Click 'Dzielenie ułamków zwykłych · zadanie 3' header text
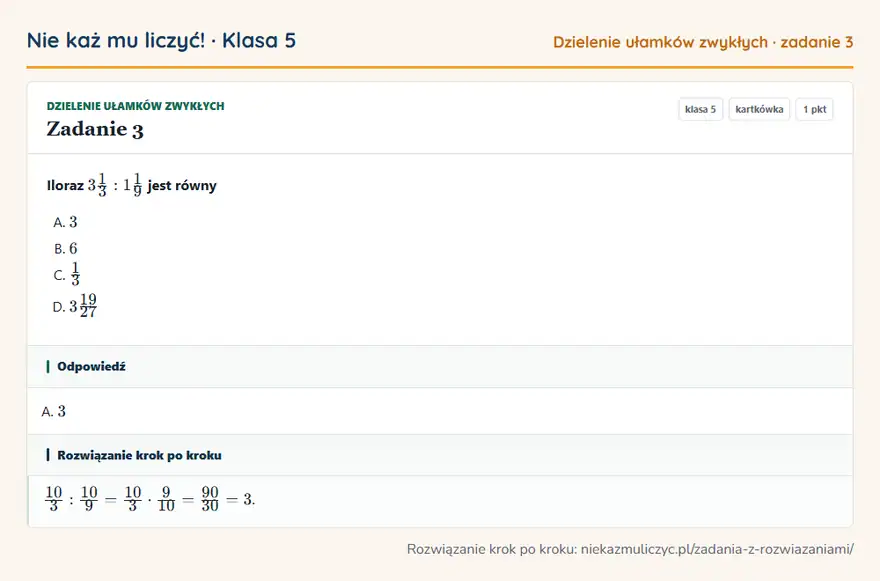This screenshot has height=581, width=880. point(703,42)
